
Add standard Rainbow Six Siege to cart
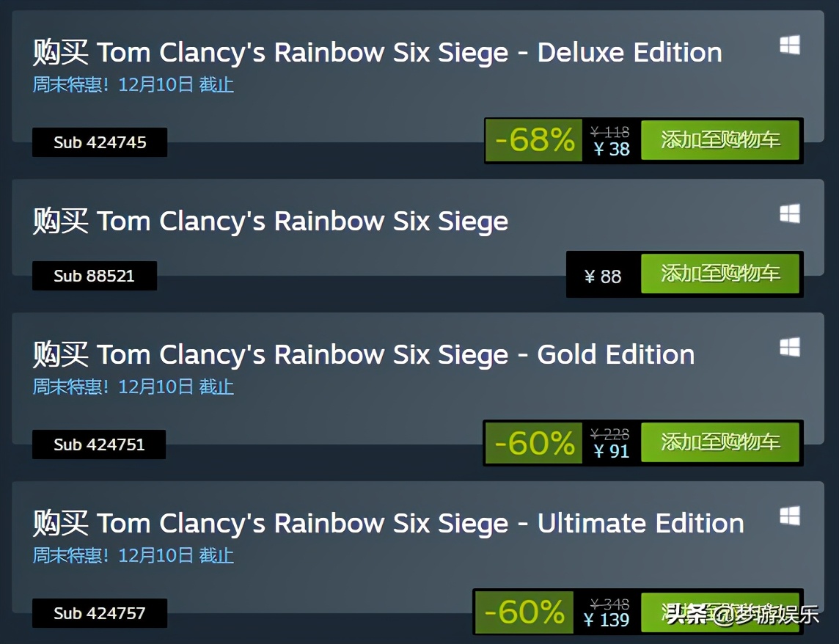(x=720, y=274)
